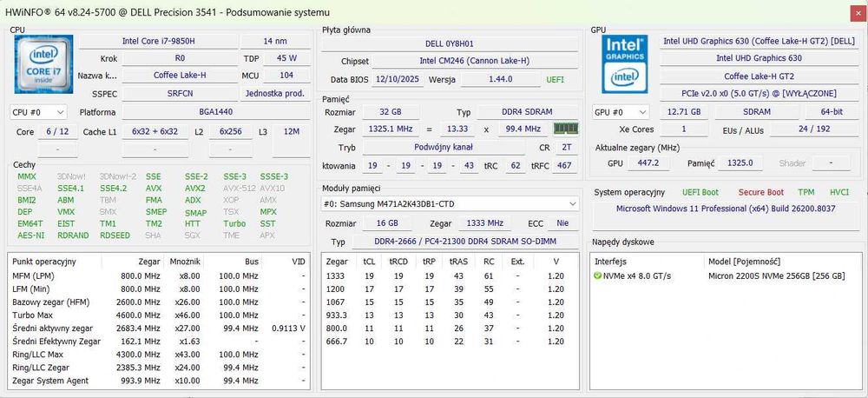
Task: Select the Ring/LLC Max multiplier x43.00
Action: point(187,355)
